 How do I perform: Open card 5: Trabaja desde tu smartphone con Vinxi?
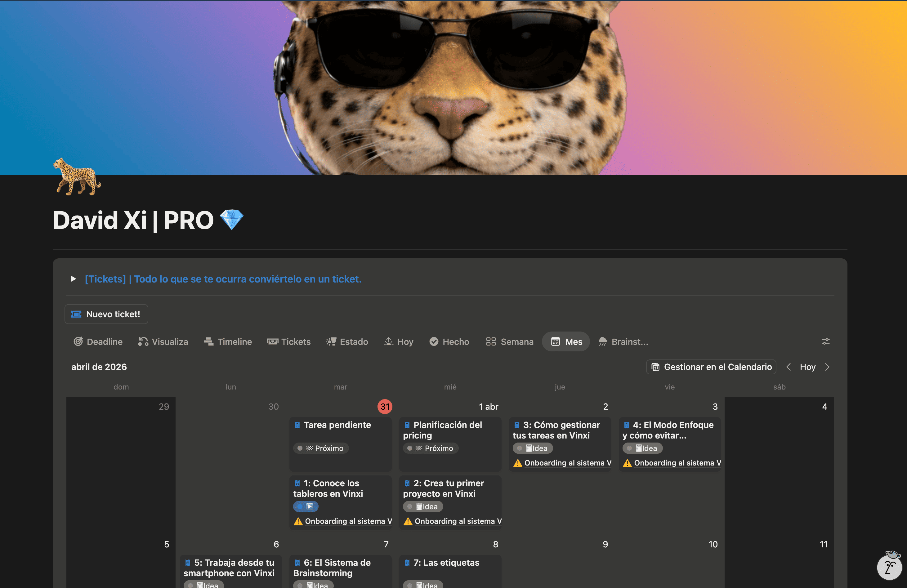(x=231, y=571)
